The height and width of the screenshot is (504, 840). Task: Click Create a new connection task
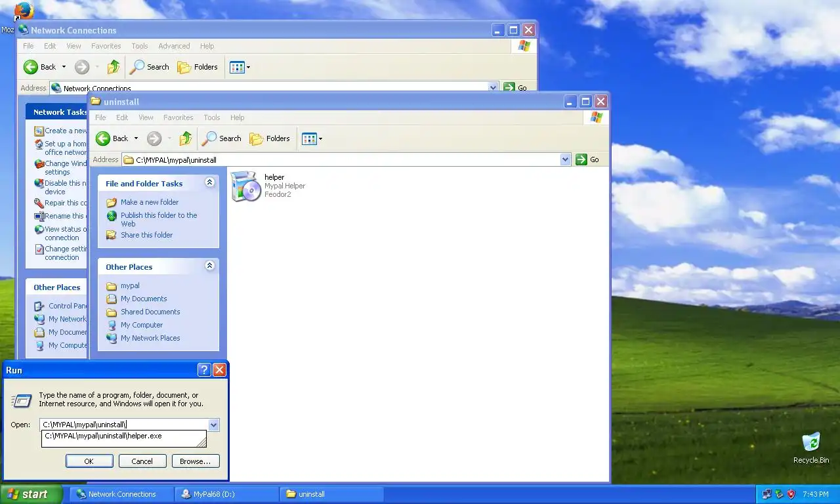60,131
